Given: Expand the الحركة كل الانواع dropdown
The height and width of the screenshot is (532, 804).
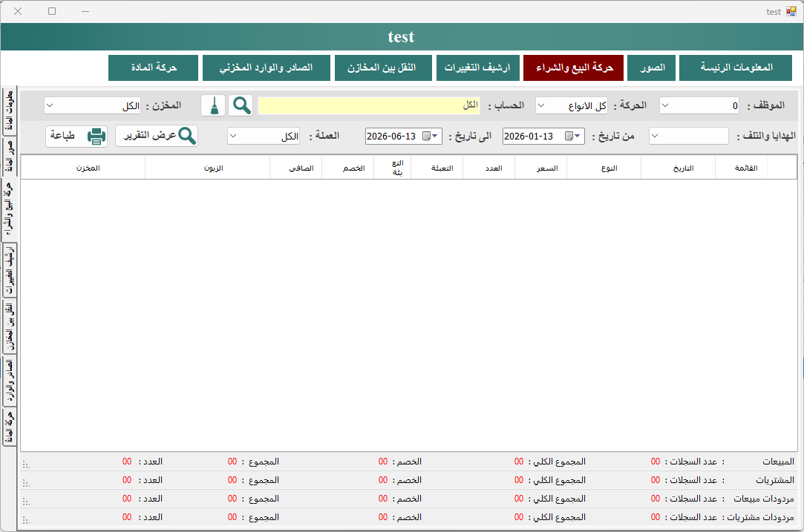Looking at the screenshot, I should (x=541, y=105).
